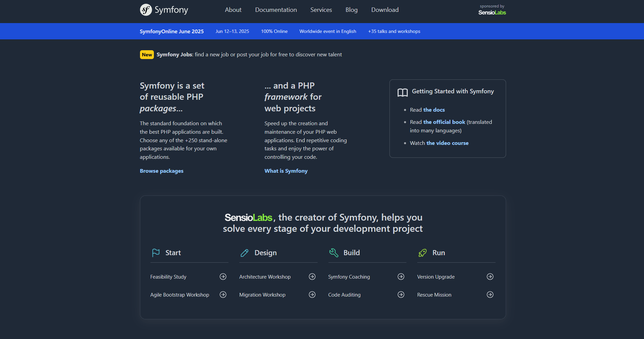
Task: Open the Services menu
Action: point(321,10)
